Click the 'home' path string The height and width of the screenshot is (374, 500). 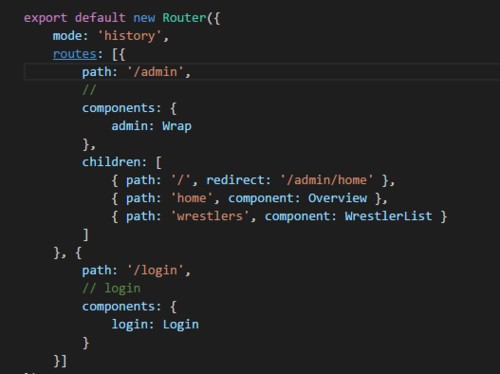[x=192, y=198]
